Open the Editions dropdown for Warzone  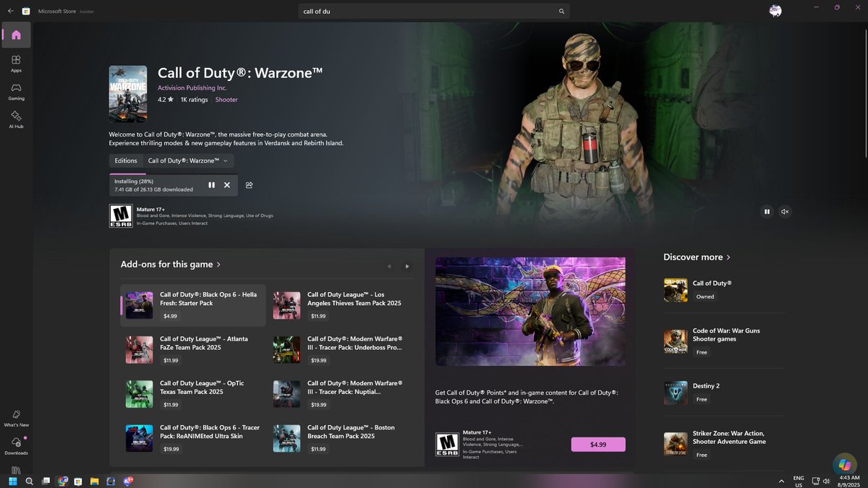188,160
